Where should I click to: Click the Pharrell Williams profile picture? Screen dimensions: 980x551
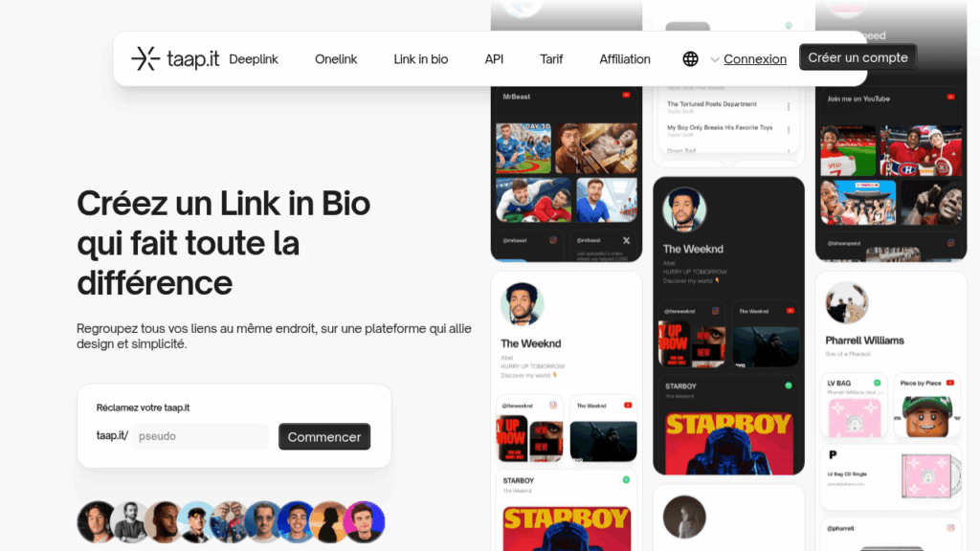click(x=847, y=303)
